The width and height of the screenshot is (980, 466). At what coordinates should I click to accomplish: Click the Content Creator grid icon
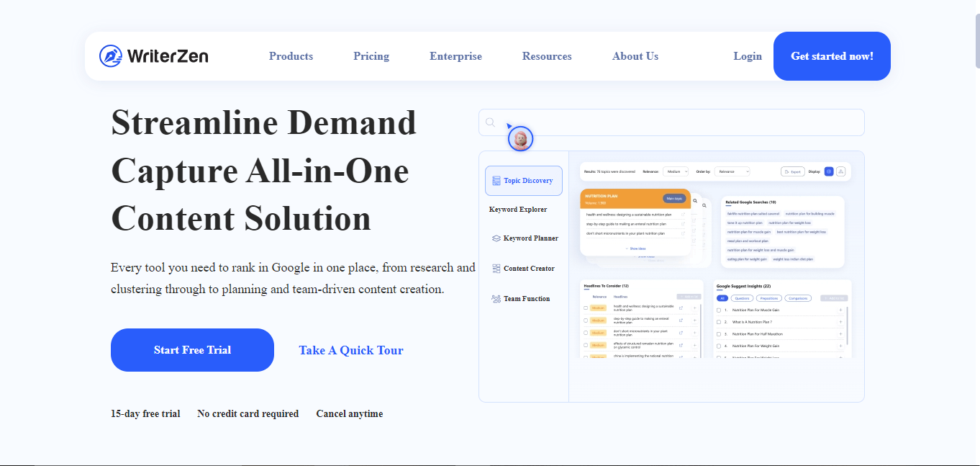[496, 269]
